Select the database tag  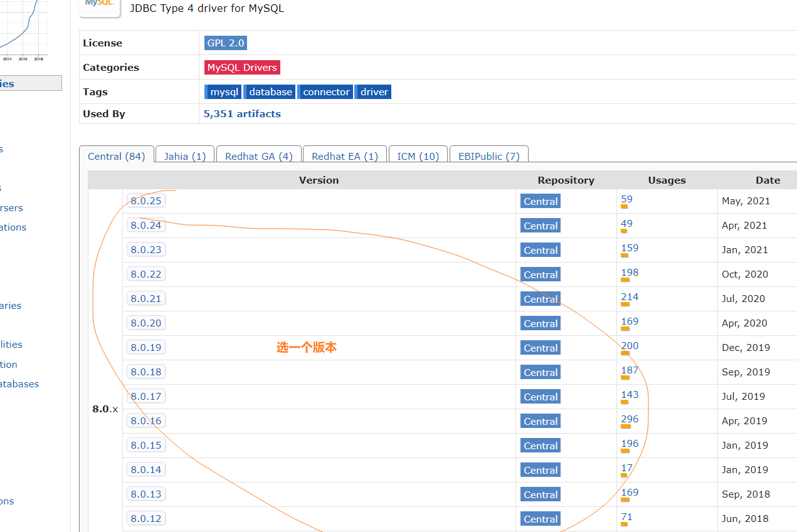pyautogui.click(x=270, y=92)
